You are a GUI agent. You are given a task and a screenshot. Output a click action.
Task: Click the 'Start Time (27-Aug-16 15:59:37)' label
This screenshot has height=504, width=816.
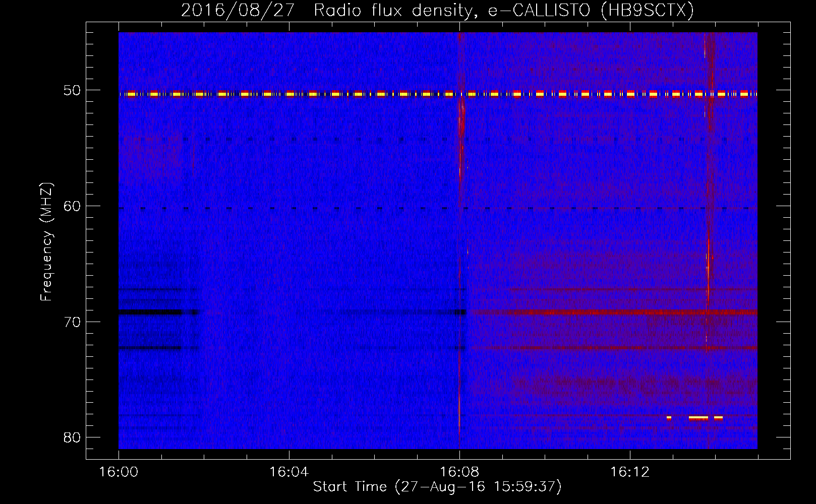[437, 487]
